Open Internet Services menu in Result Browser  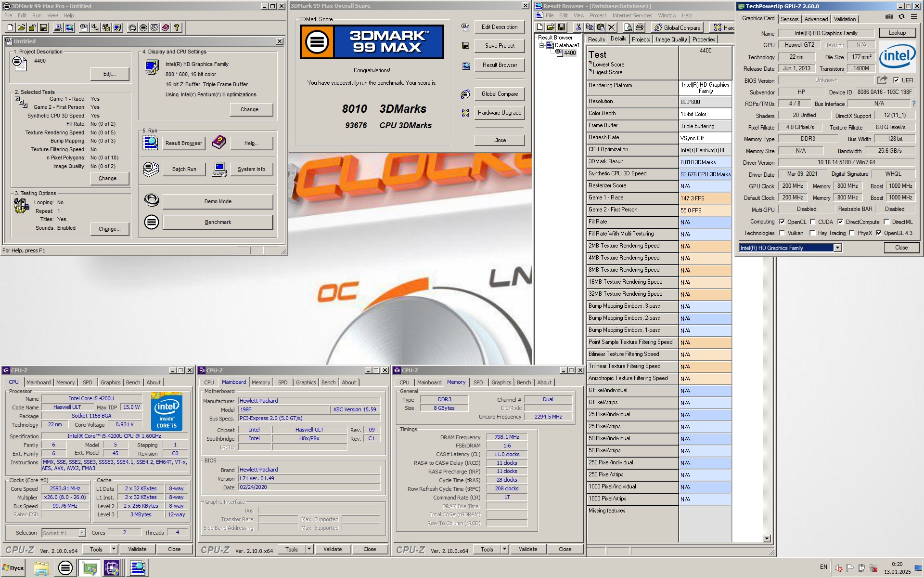(632, 15)
